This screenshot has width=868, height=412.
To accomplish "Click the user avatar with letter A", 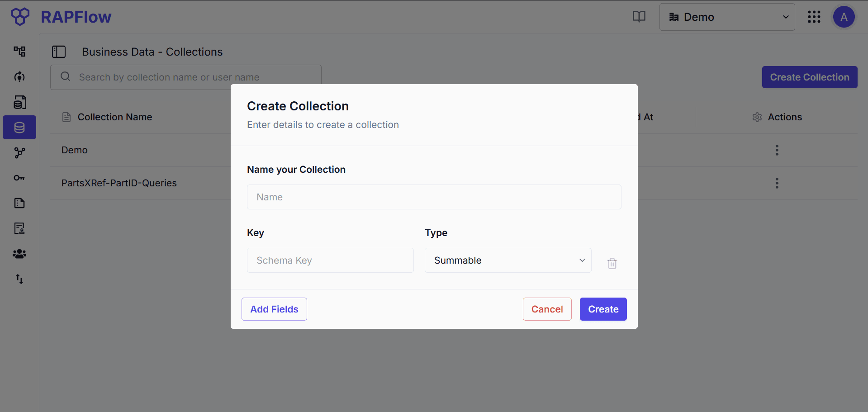I will point(844,17).
